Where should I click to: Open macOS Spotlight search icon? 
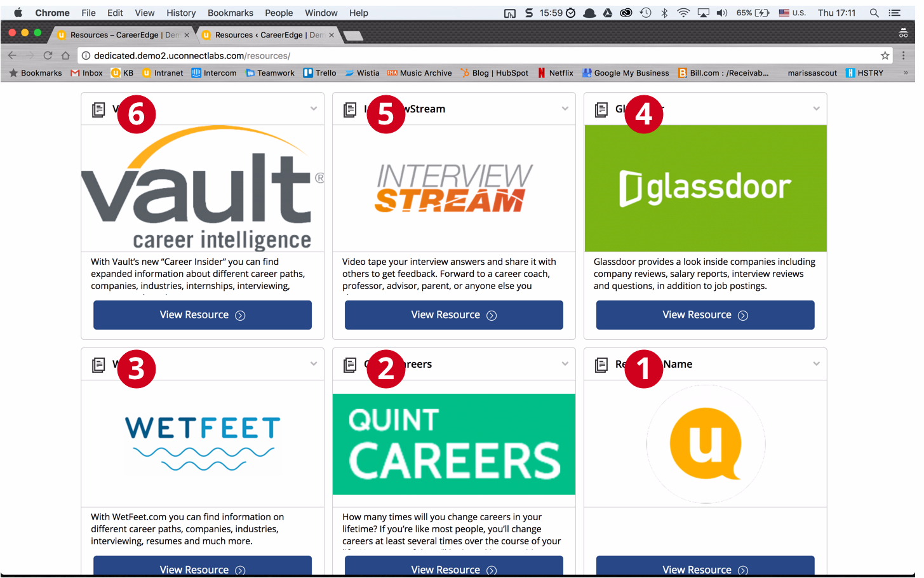coord(874,13)
